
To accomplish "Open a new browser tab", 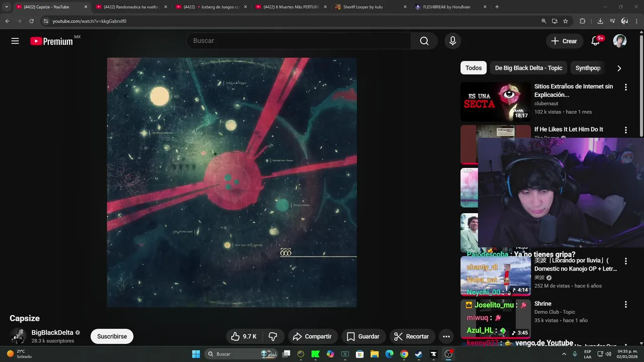I will (497, 7).
